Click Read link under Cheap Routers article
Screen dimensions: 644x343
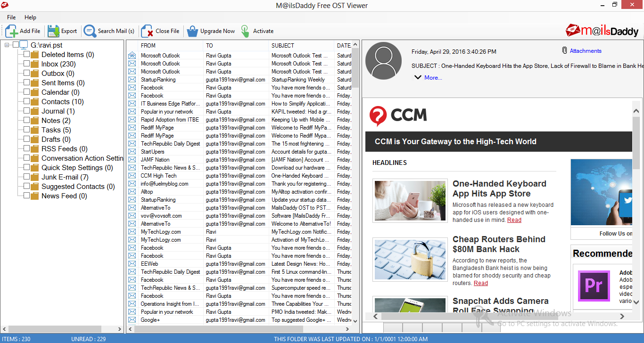pyautogui.click(x=481, y=283)
